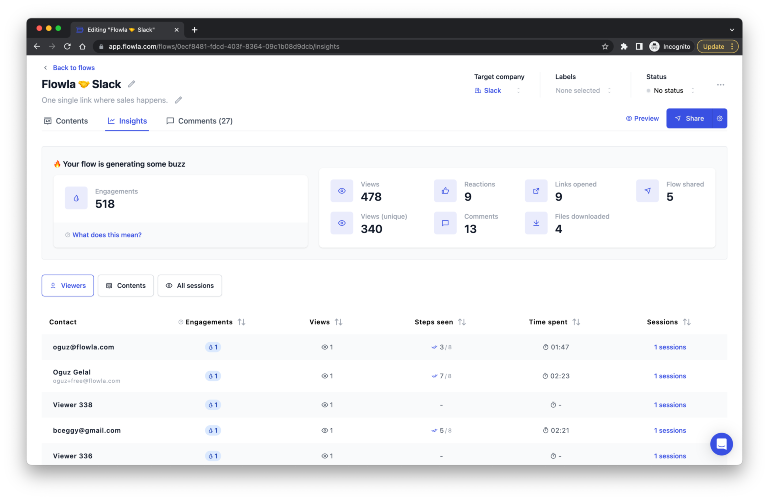Sort table by Steps seen column

(461, 322)
